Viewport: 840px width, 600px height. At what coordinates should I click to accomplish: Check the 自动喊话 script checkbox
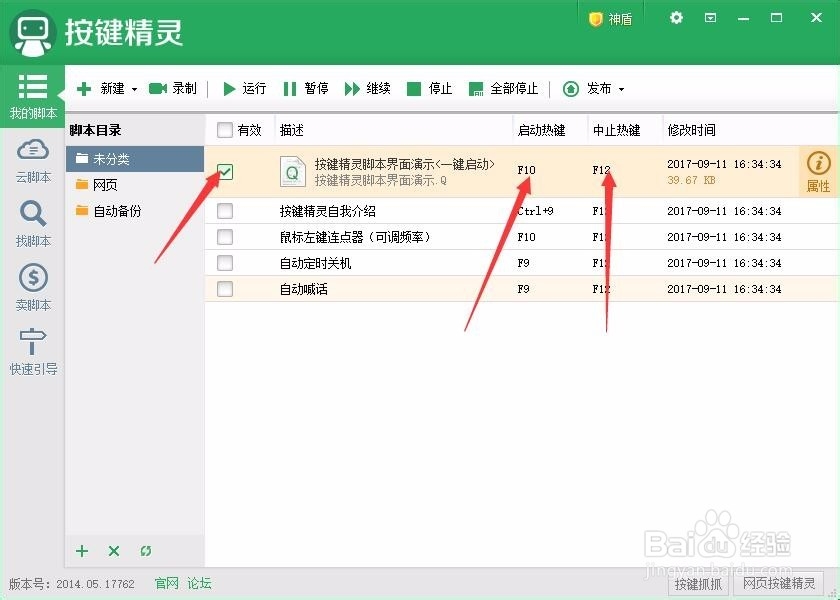[224, 289]
